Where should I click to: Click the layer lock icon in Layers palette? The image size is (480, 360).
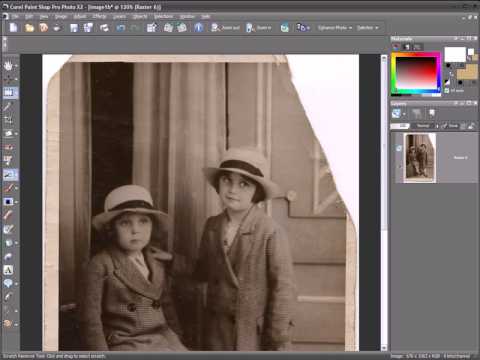click(471, 126)
